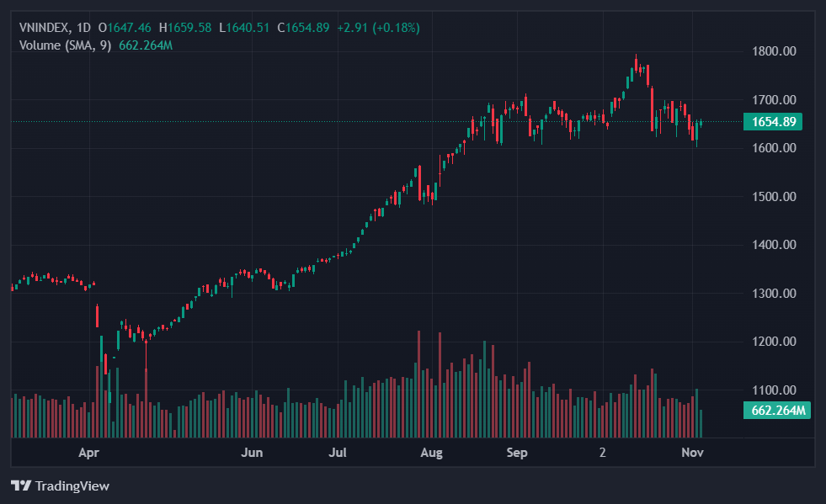Image resolution: width=826 pixels, height=504 pixels.
Task: Click the 662.264M value beside Volume legend
Action: (x=146, y=45)
